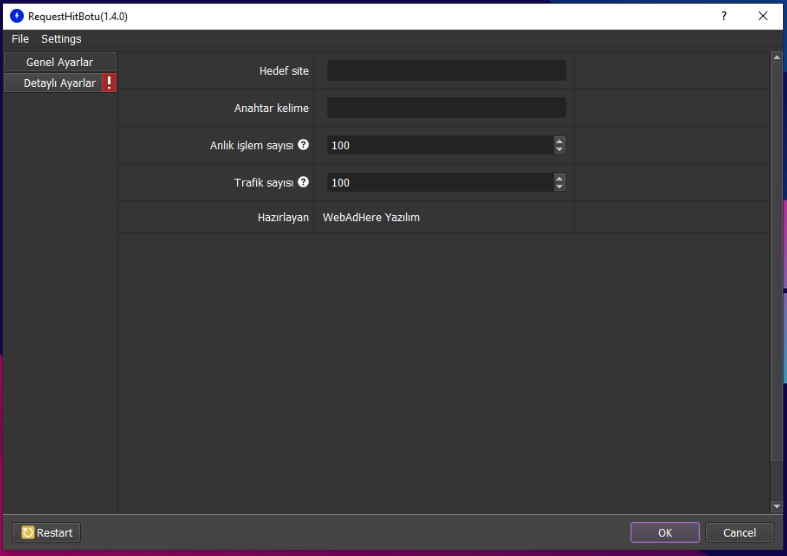
Task: Click the scrollbar up arrow
Action: pos(776,58)
